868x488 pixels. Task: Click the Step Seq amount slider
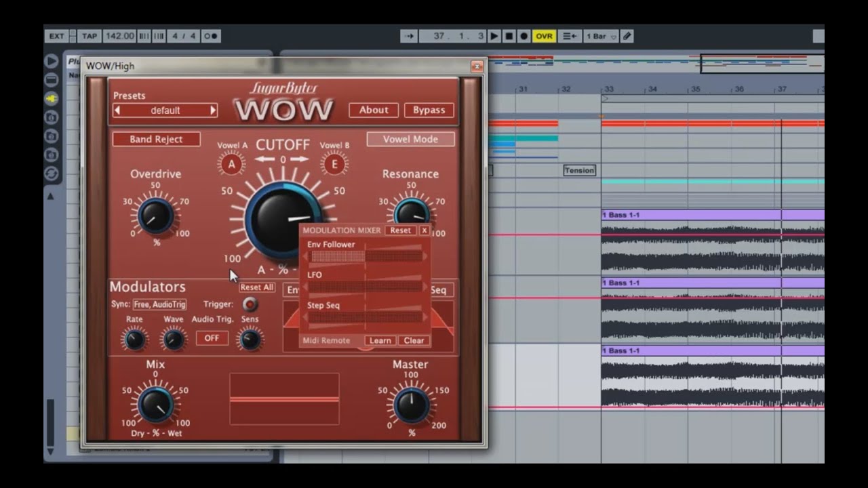(367, 317)
